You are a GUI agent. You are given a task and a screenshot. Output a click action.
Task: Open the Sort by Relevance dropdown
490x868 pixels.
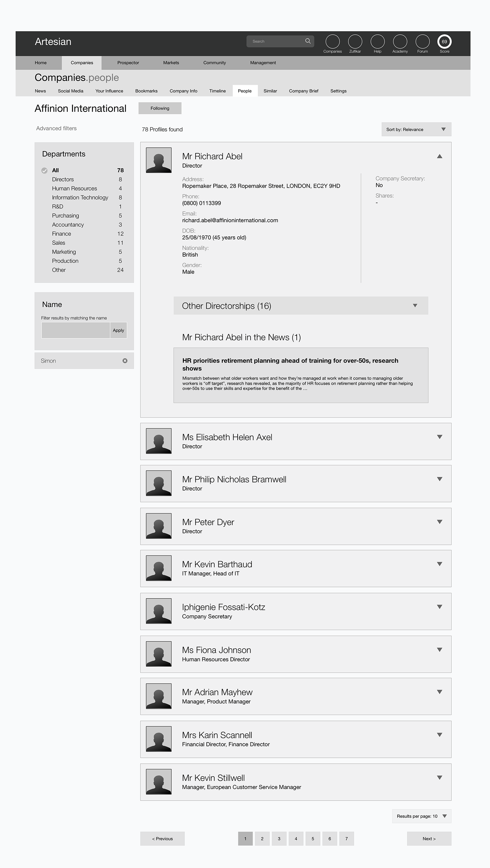coord(416,129)
